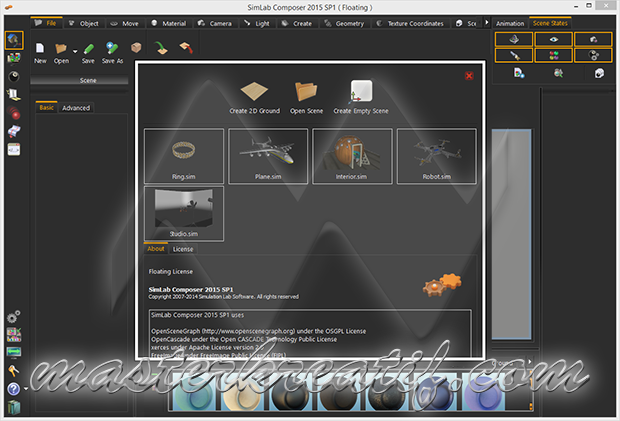Collapse the Scene panel header
Image resolution: width=620 pixels, height=421 pixels.
pyautogui.click(x=88, y=79)
